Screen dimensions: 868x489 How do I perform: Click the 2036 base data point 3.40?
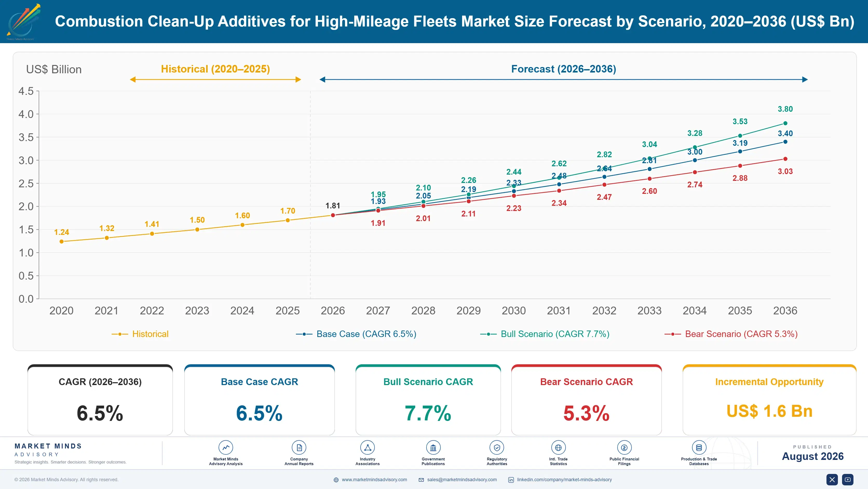[785, 142]
